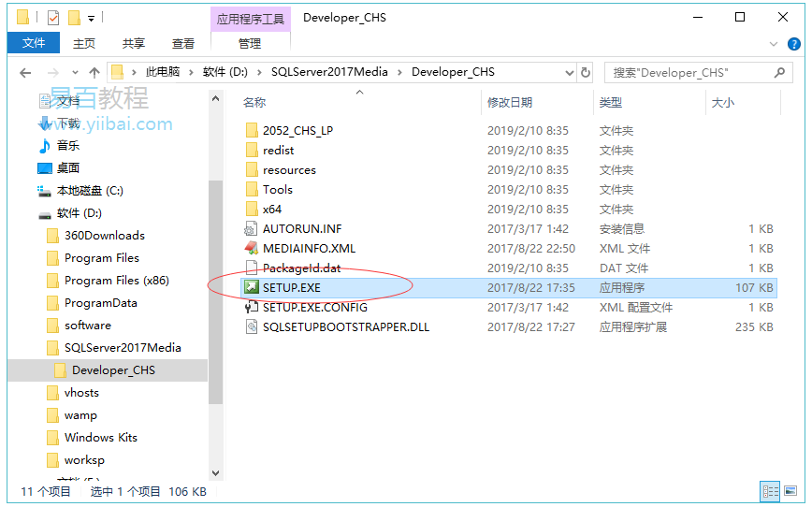Click the 2017/8/22 22:50 date cell
Image resolution: width=812 pixels, height=507 pixels.
530,249
